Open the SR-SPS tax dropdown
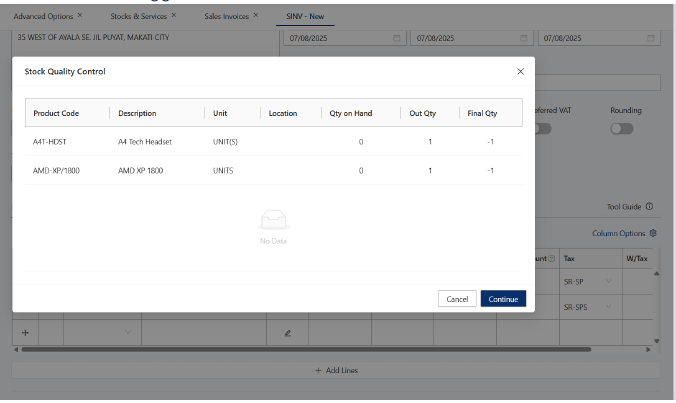This screenshot has width=676, height=403. point(608,307)
